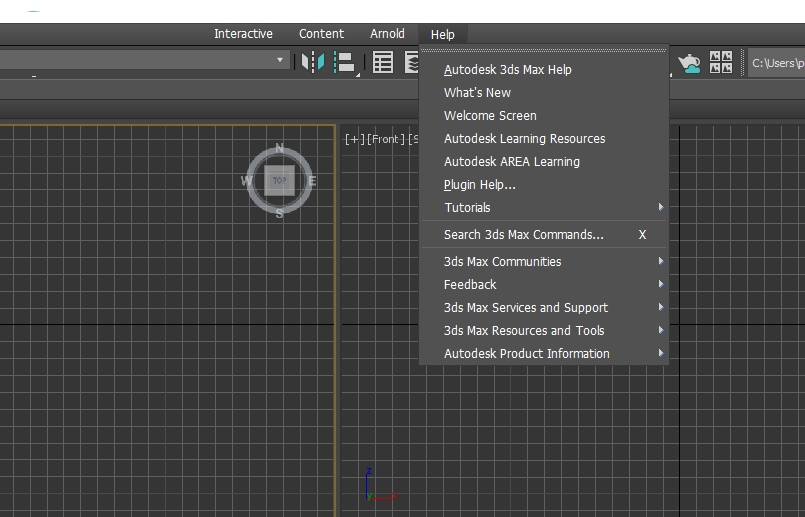Viewport: 805px width, 517px height.
Task: Click the [Front] viewport view label
Action: pyautogui.click(x=386, y=139)
